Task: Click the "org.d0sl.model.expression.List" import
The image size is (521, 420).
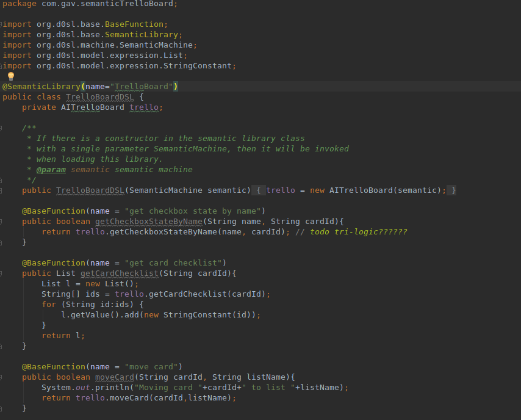Action: 110,55
